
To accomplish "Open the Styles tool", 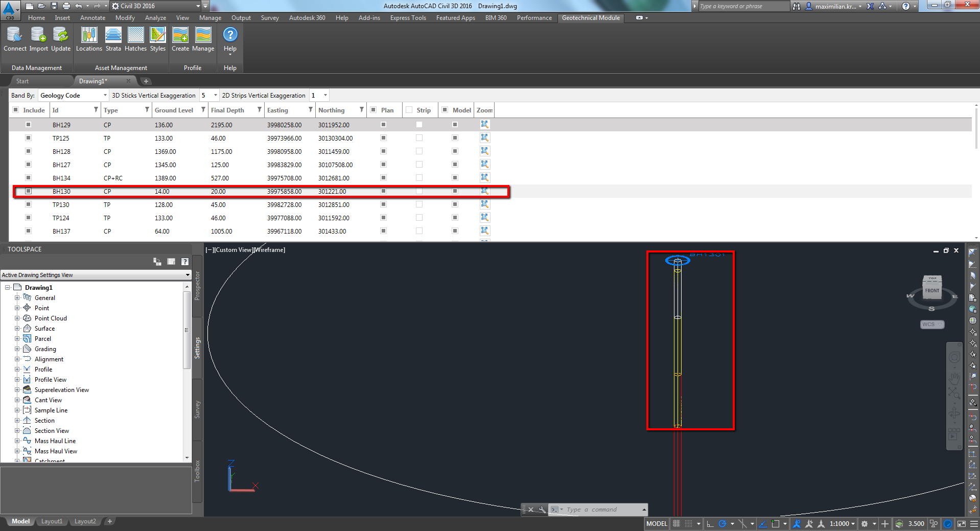I will point(158,39).
